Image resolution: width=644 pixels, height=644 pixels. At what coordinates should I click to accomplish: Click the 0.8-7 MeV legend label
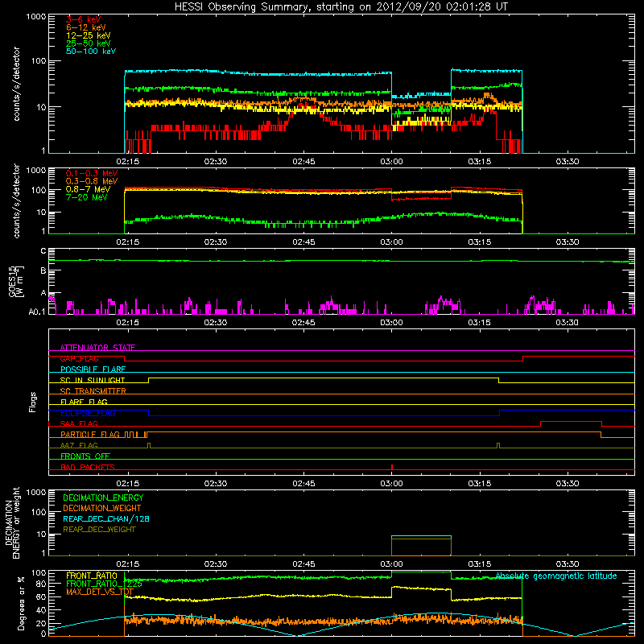[x=88, y=189]
